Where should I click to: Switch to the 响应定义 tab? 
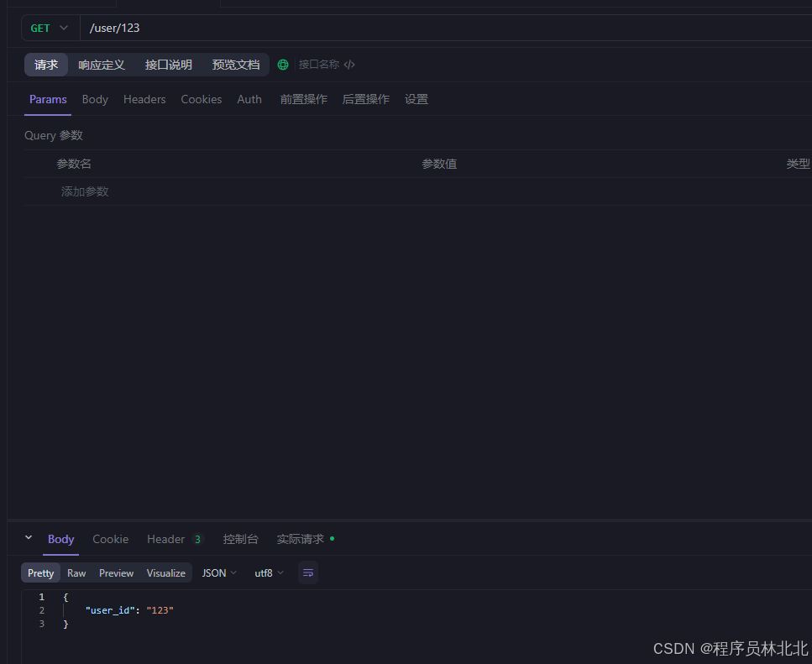pyautogui.click(x=102, y=65)
